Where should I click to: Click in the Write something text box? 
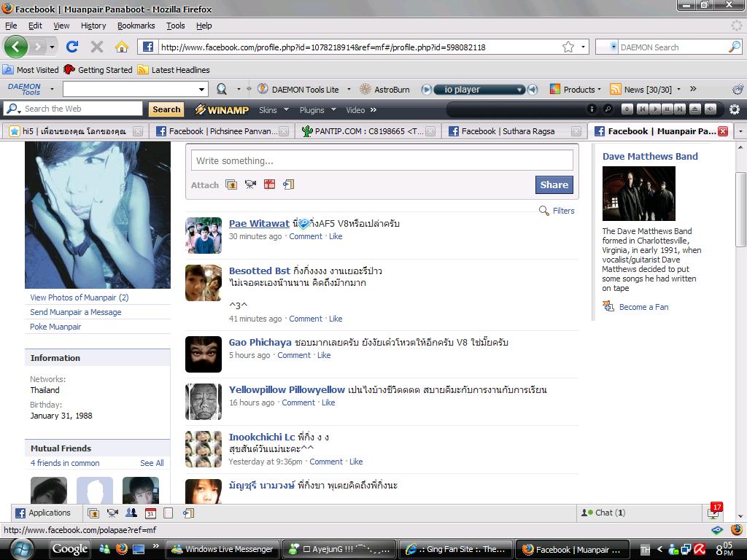pos(382,160)
